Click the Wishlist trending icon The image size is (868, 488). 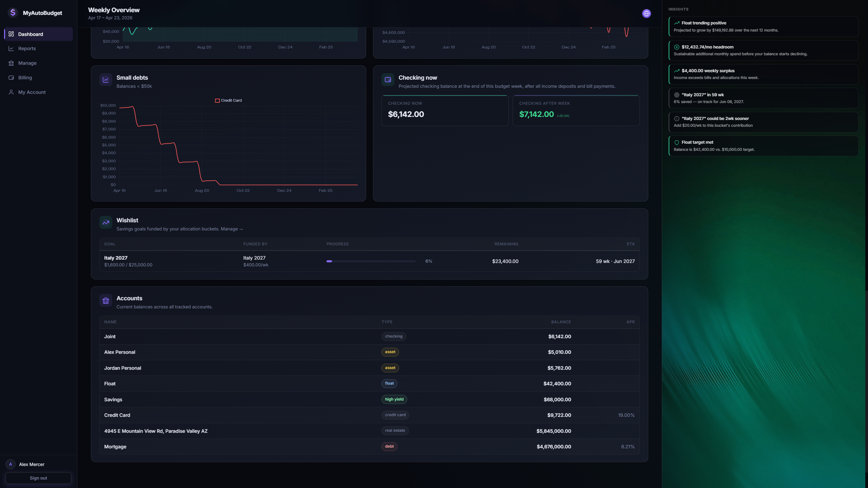point(106,223)
